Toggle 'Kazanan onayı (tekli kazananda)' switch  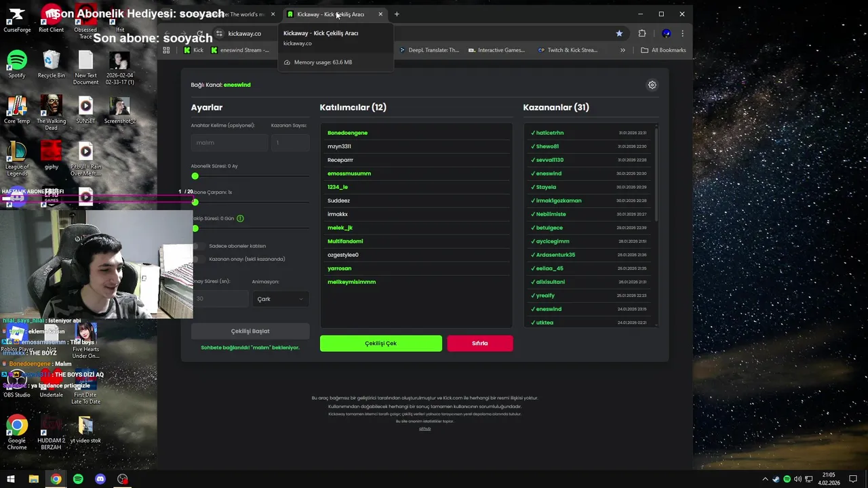tap(199, 259)
